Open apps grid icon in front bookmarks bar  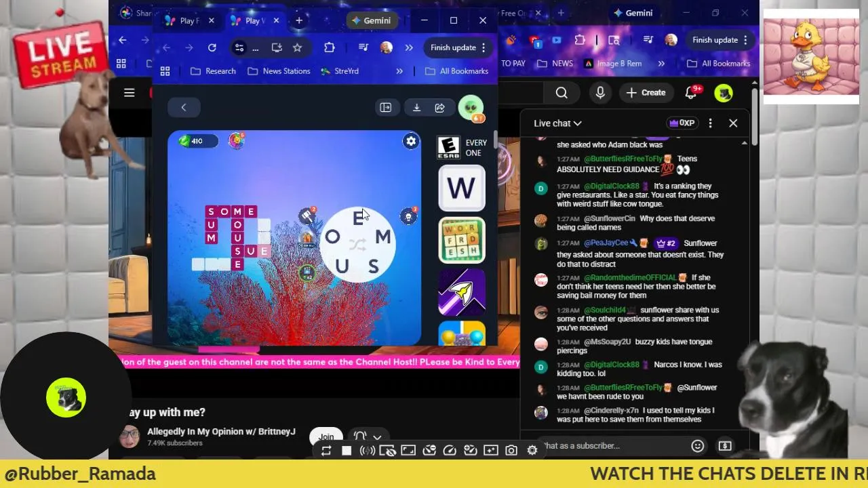[x=165, y=71]
